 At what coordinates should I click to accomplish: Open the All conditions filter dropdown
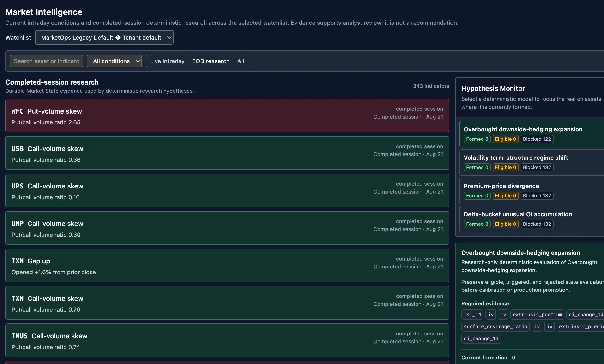(x=114, y=61)
